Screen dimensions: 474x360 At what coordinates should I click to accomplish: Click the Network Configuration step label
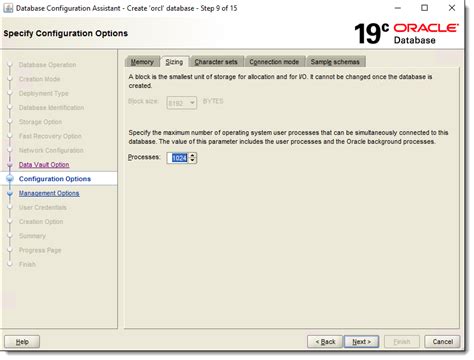coord(51,151)
